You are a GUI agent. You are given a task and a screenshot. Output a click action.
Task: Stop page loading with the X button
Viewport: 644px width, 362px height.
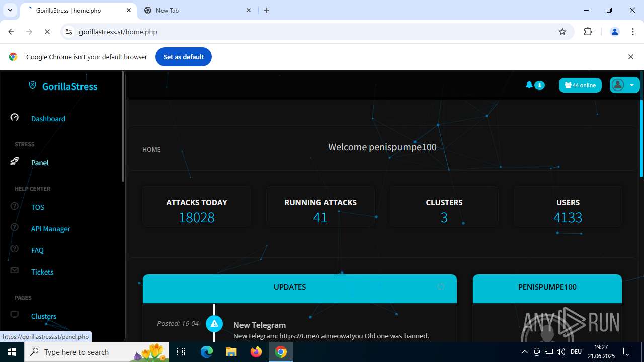point(47,32)
